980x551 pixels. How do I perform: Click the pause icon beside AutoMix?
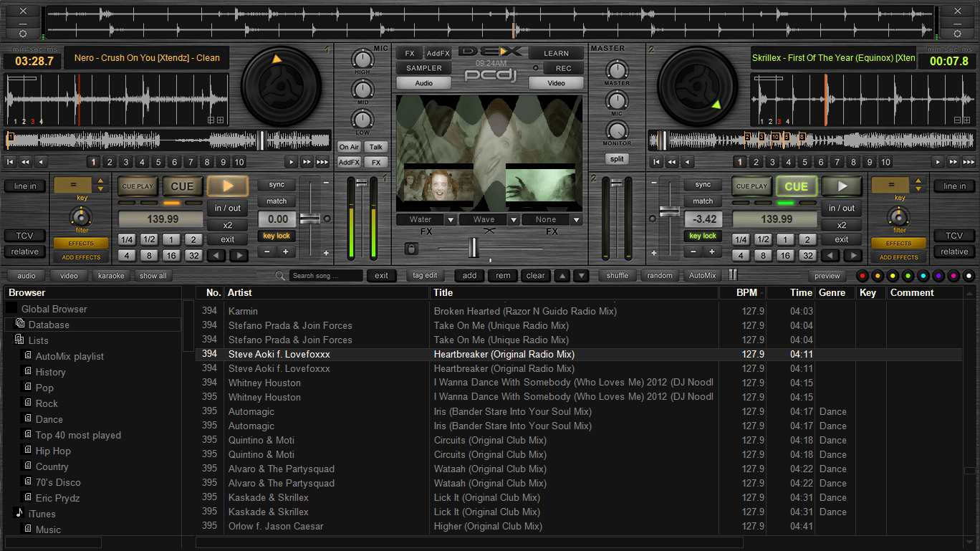pos(732,275)
